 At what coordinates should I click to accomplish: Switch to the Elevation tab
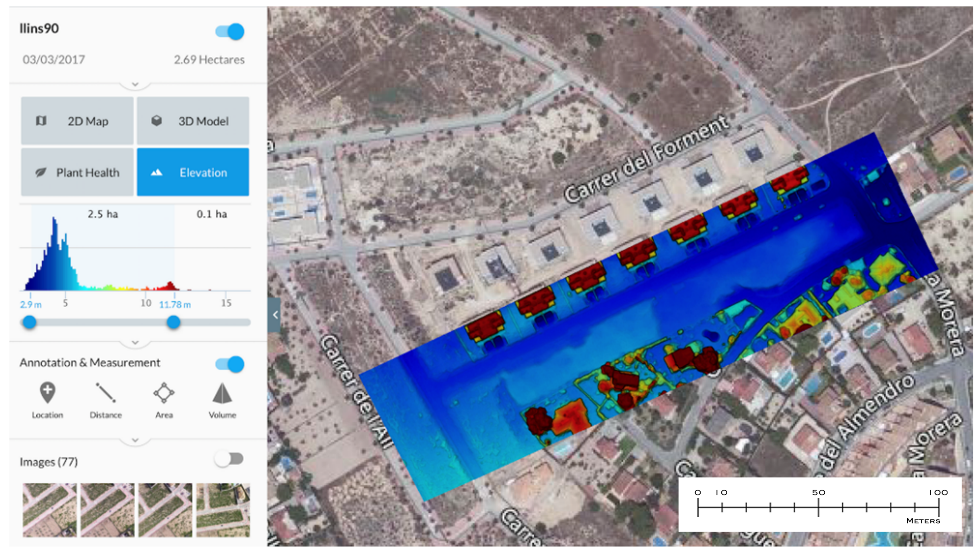(193, 172)
